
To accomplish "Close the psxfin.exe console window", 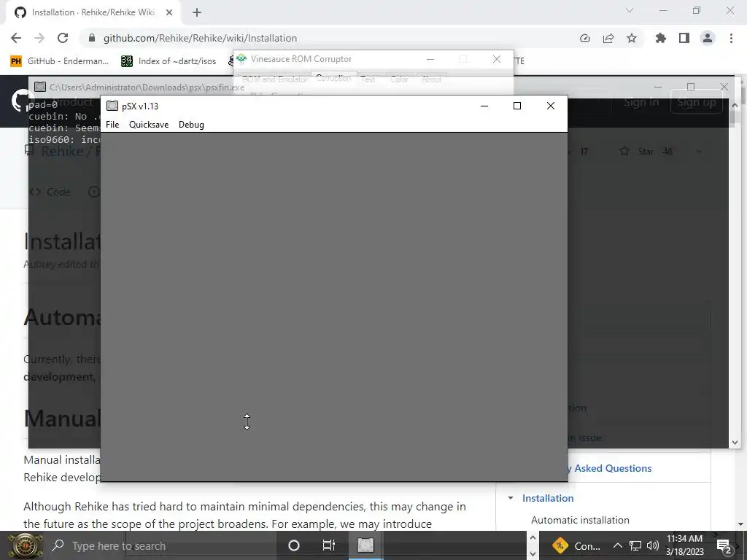I will click(x=724, y=87).
